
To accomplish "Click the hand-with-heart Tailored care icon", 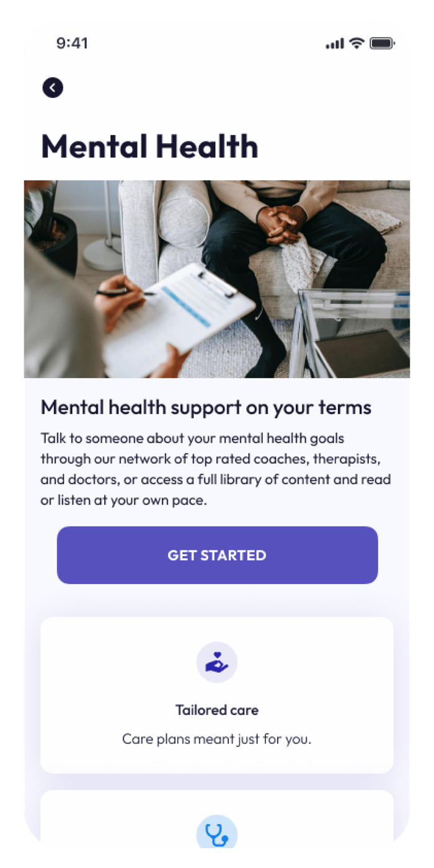I will point(217,662).
